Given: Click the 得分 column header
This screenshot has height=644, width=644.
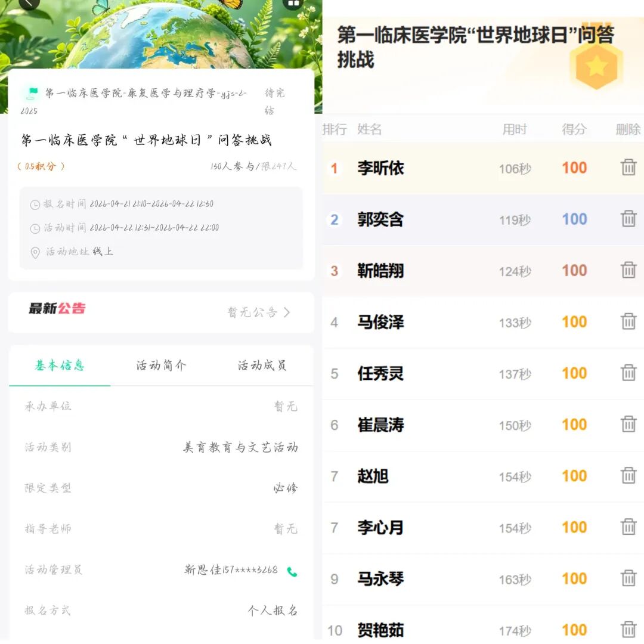Looking at the screenshot, I should pyautogui.click(x=574, y=129).
